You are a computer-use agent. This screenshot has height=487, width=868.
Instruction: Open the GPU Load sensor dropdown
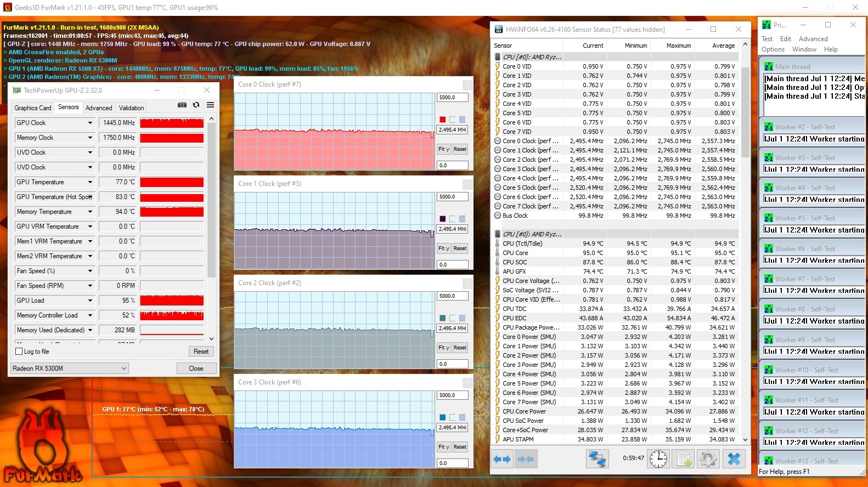(90, 301)
